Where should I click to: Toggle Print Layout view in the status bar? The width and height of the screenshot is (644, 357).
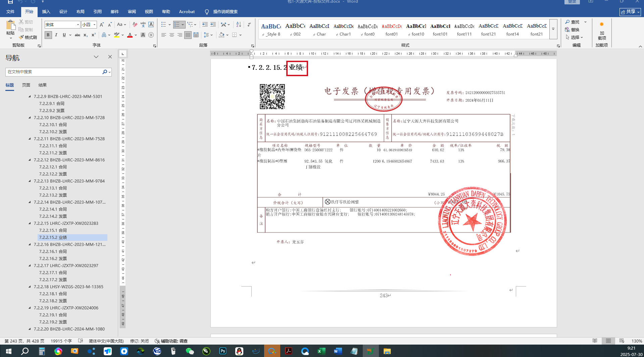point(608,341)
